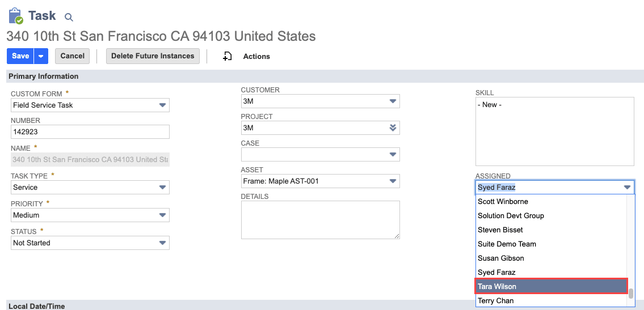This screenshot has width=644, height=310.
Task: Click the Assigned list scrollbar thumb
Action: [630, 293]
